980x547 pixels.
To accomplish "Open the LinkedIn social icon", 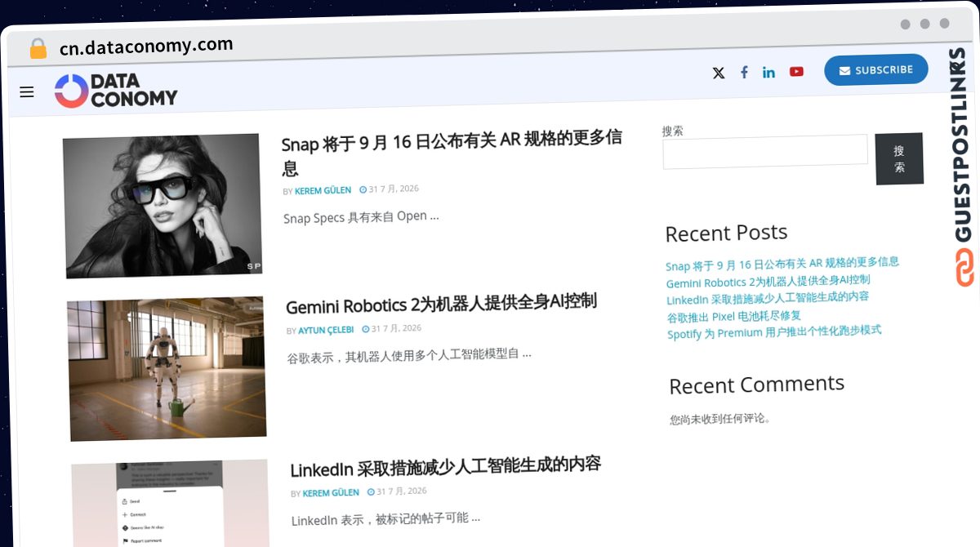I will [x=768, y=72].
